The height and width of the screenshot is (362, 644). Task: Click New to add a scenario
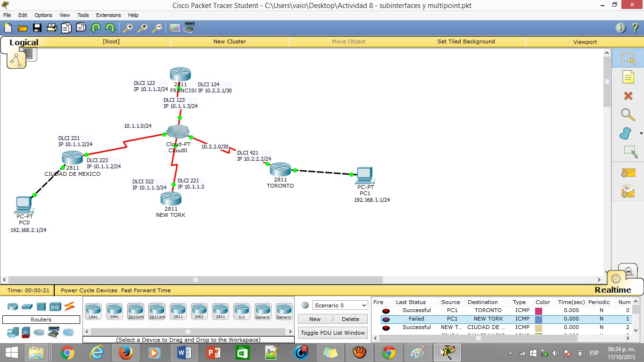tap(314, 319)
